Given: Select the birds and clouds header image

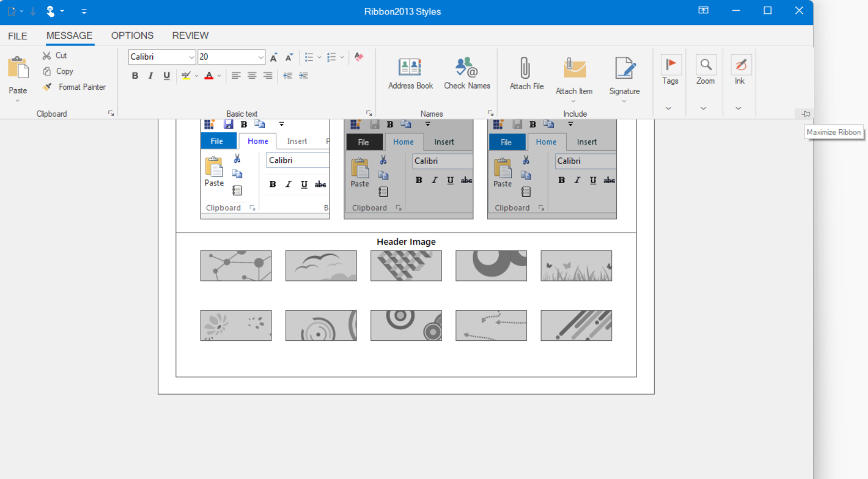Looking at the screenshot, I should coord(320,265).
